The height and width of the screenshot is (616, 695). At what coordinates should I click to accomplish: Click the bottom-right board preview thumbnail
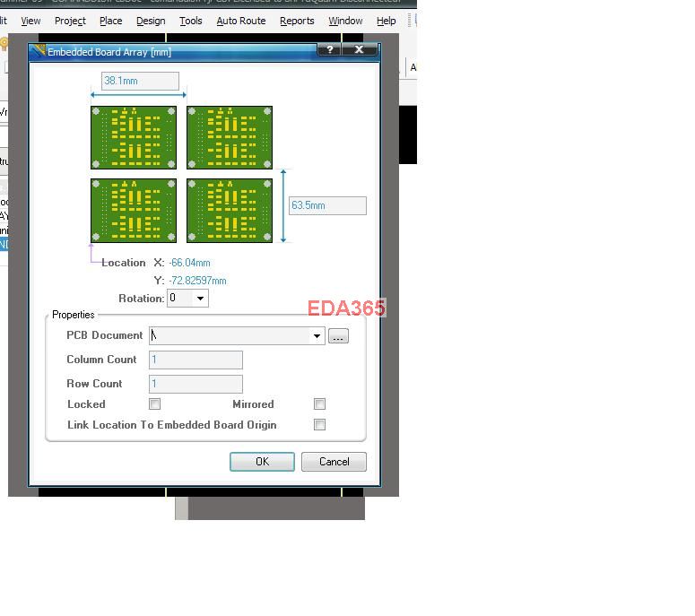tap(230, 211)
